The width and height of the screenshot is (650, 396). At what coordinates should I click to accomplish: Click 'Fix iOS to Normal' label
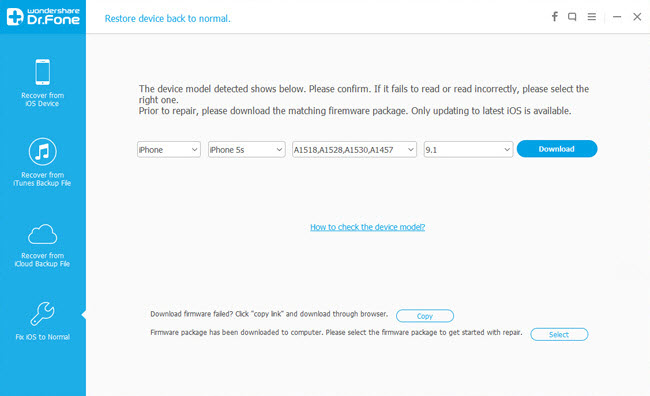click(x=42, y=337)
